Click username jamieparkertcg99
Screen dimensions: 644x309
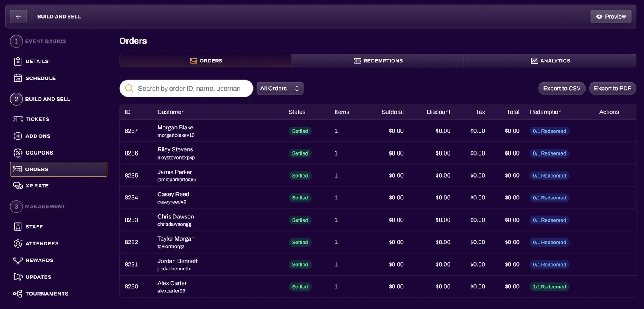pos(177,180)
